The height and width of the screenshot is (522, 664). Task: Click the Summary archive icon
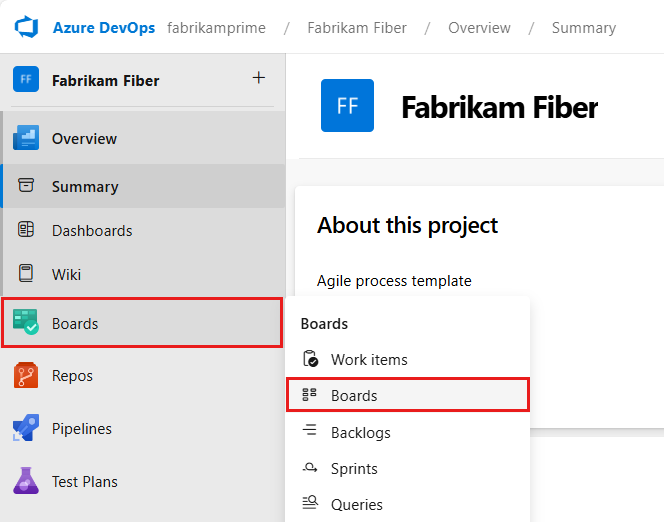[26, 185]
